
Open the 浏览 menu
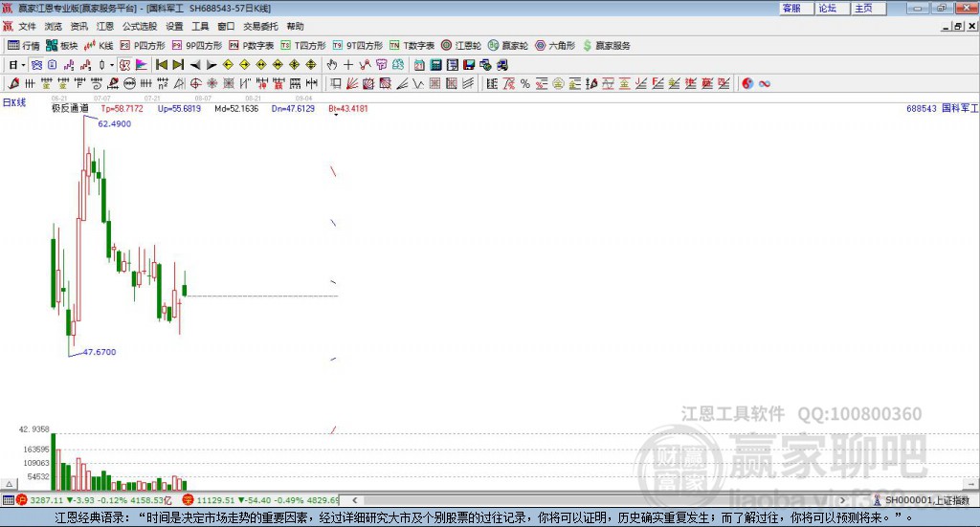[54, 26]
